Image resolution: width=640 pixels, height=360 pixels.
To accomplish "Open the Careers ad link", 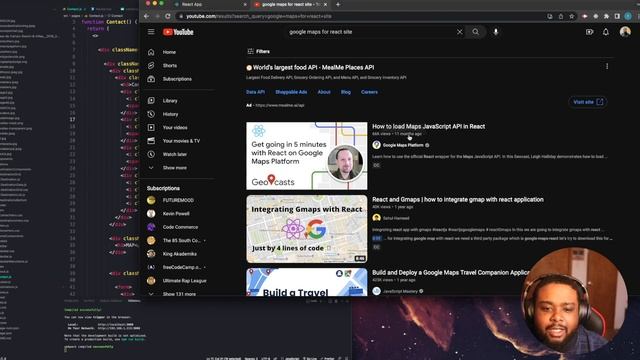I will pyautogui.click(x=369, y=92).
